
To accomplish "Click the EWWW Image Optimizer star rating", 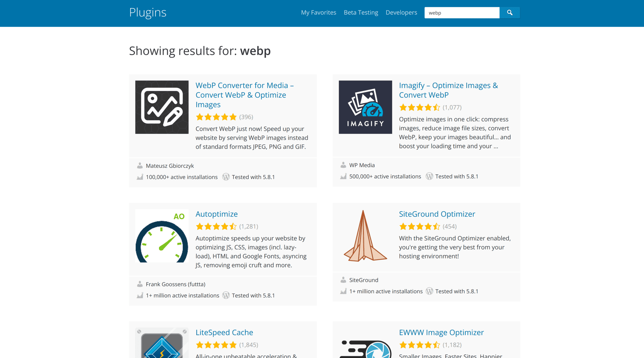I will pyautogui.click(x=419, y=345).
